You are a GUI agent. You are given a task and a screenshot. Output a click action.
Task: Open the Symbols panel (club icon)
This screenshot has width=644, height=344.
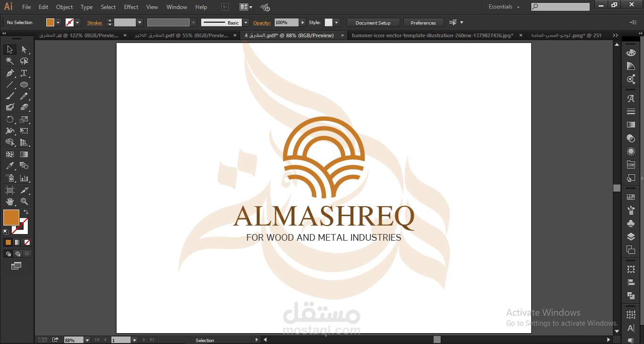[631, 223]
